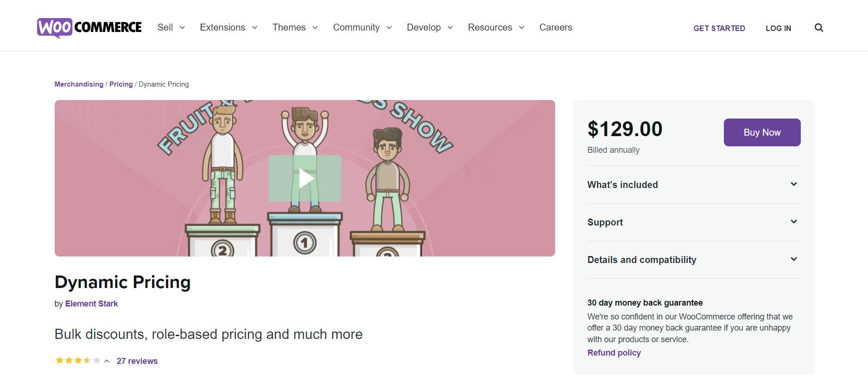Image resolution: width=868 pixels, height=388 pixels.
Task: Click the Dynamic Pricing breadcrumb text
Action: [164, 84]
